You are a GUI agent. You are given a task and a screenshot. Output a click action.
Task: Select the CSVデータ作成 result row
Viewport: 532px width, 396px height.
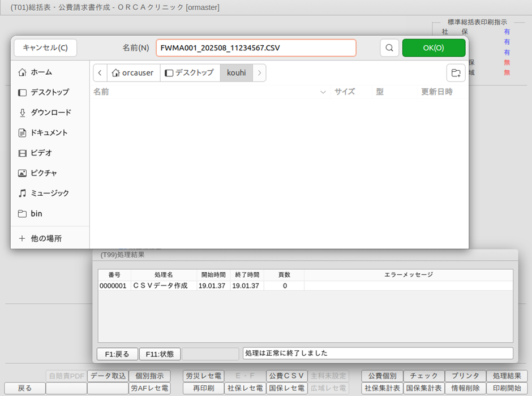click(226, 286)
